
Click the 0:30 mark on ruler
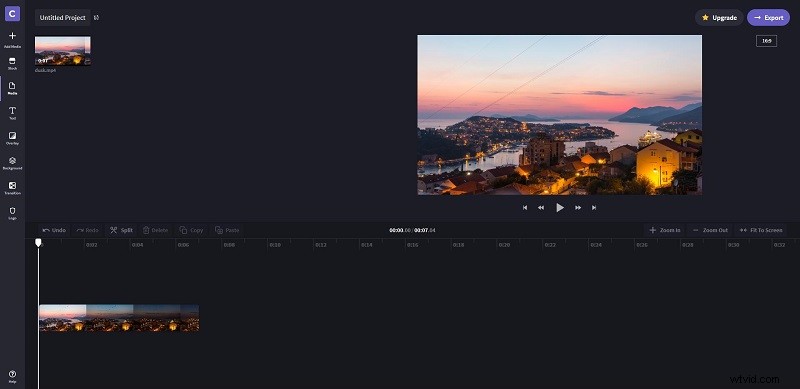[x=733, y=245]
